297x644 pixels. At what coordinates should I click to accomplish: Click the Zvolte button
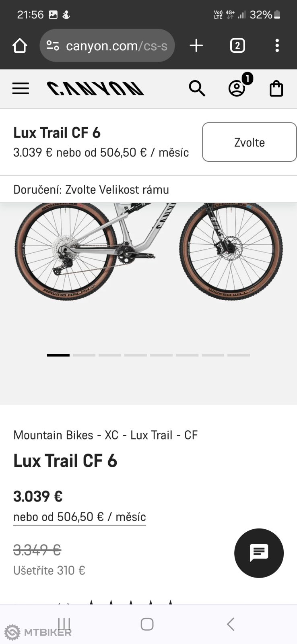point(249,142)
